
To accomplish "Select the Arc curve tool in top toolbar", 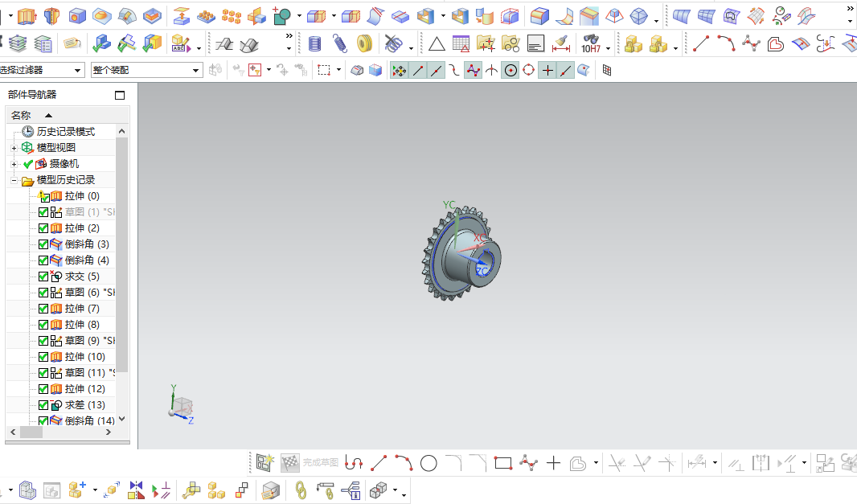I will (x=726, y=43).
